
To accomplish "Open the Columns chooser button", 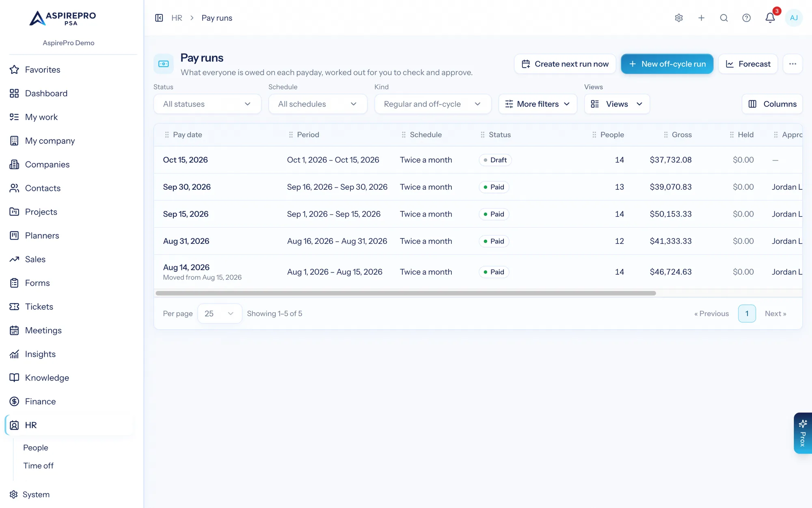I will [x=772, y=104].
